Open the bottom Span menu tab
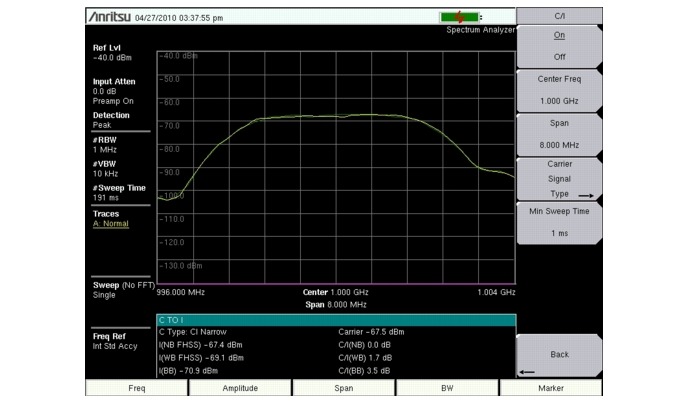The width and height of the screenshot is (689, 406). [344, 388]
